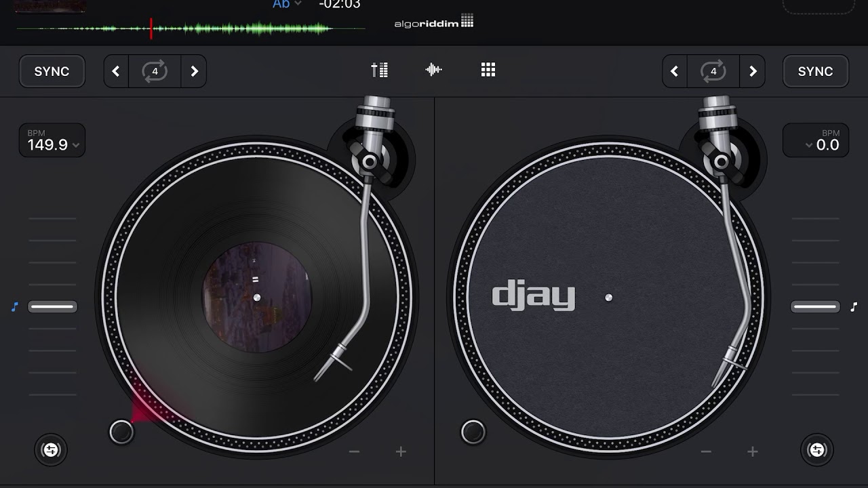Image resolution: width=868 pixels, height=488 pixels.
Task: Nudge left deck pitch bend plus
Action: tap(401, 451)
